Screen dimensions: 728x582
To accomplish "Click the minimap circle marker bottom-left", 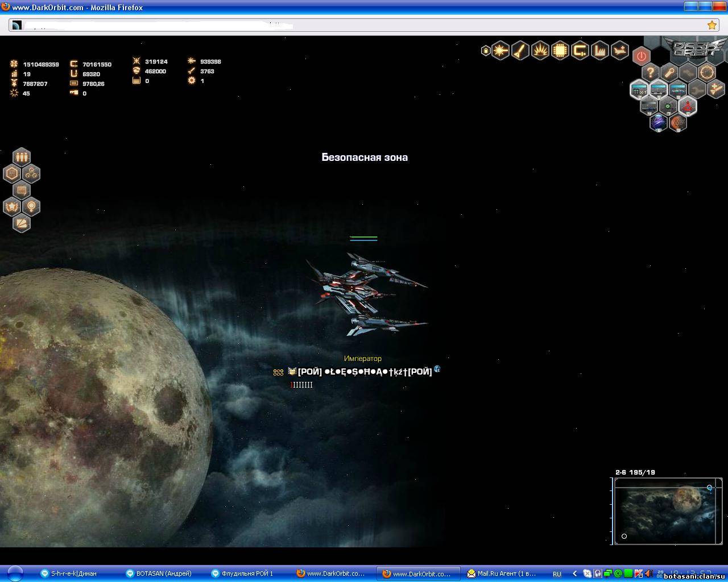I will point(624,536).
